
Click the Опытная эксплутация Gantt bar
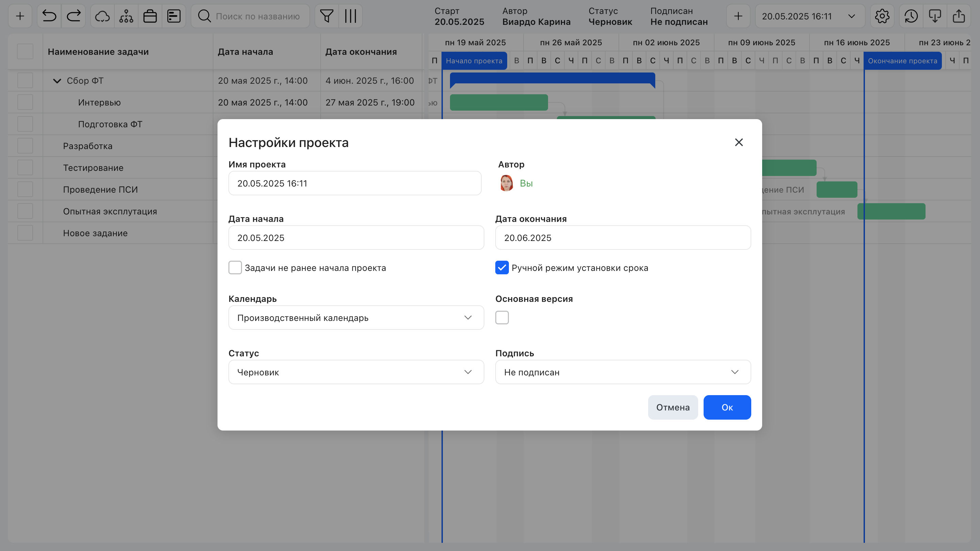point(891,211)
